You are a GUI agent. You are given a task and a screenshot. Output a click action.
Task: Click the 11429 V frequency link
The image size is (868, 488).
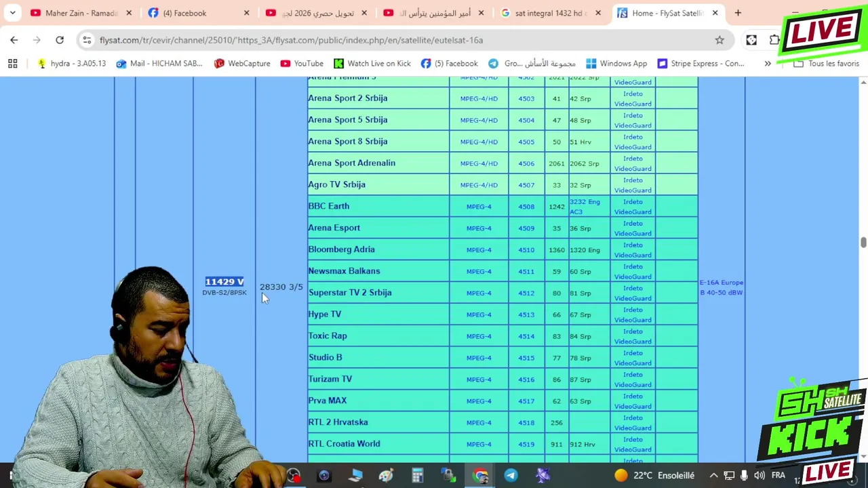pos(224,281)
